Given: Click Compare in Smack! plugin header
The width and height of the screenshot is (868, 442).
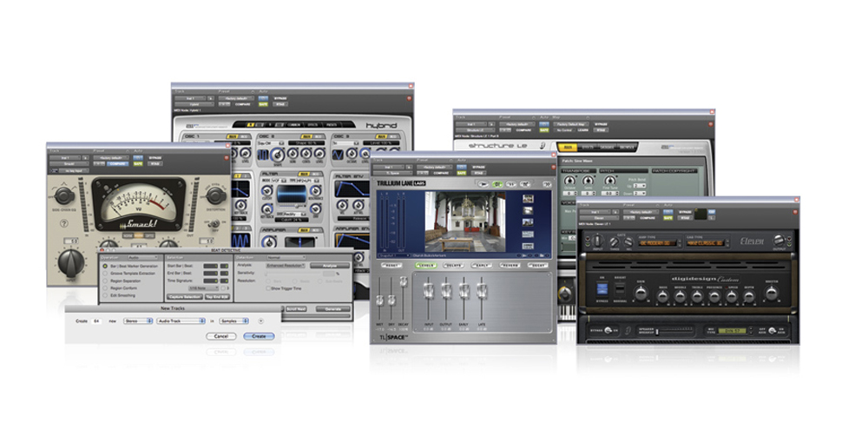Looking at the screenshot, I should click(117, 163).
